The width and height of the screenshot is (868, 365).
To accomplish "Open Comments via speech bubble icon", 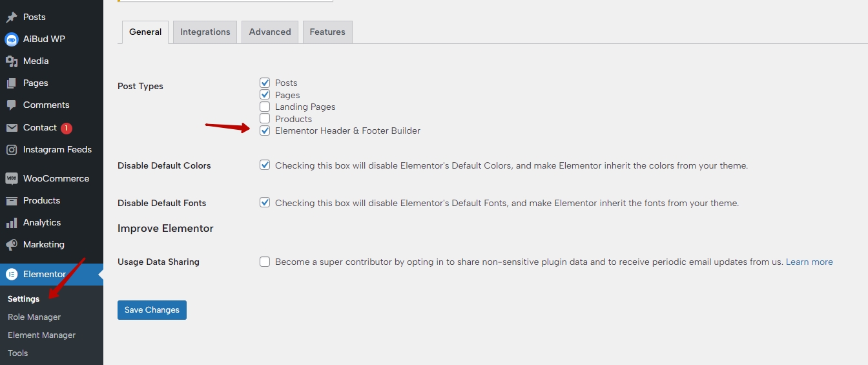I will (11, 105).
